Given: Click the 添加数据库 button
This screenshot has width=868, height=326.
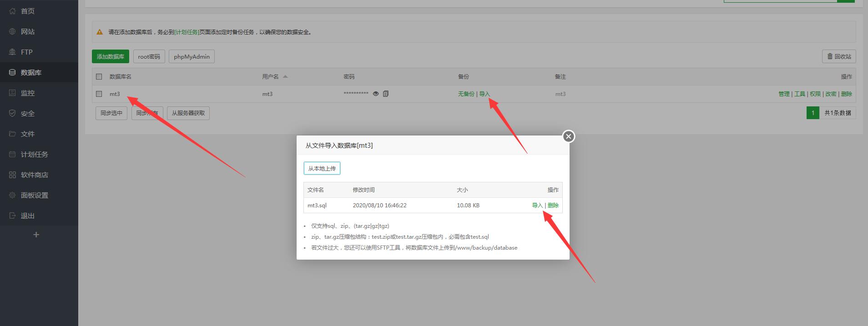Looking at the screenshot, I should (x=111, y=56).
